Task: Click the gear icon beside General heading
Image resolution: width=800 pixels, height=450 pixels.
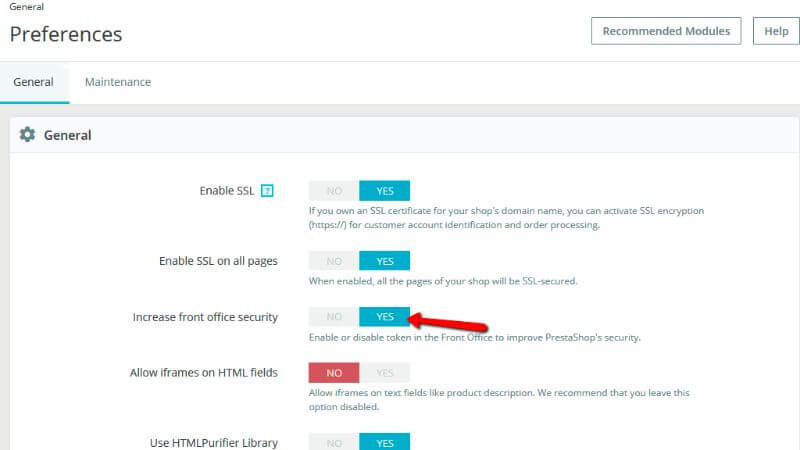Action: 27,135
